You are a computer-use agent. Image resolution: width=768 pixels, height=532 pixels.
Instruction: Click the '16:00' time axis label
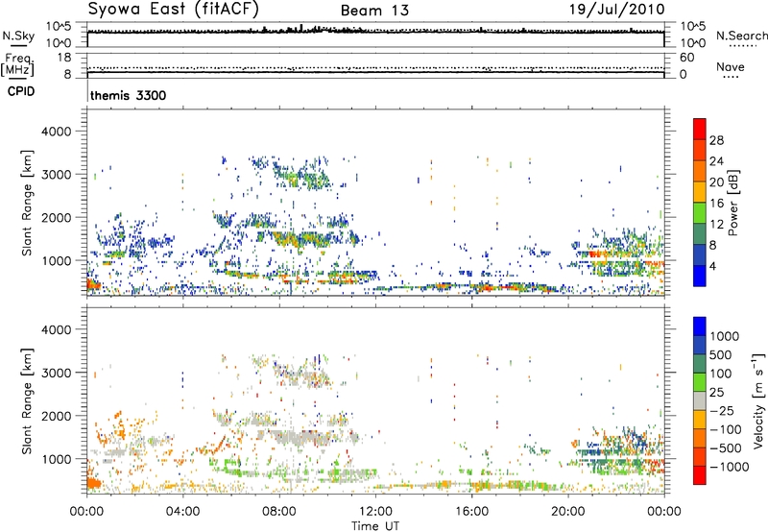click(x=471, y=512)
